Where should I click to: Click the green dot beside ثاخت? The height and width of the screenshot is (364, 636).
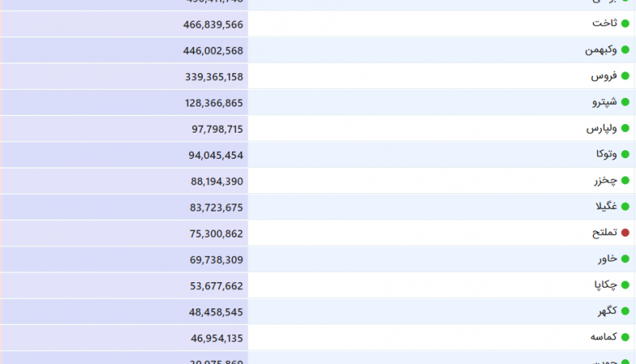click(625, 24)
